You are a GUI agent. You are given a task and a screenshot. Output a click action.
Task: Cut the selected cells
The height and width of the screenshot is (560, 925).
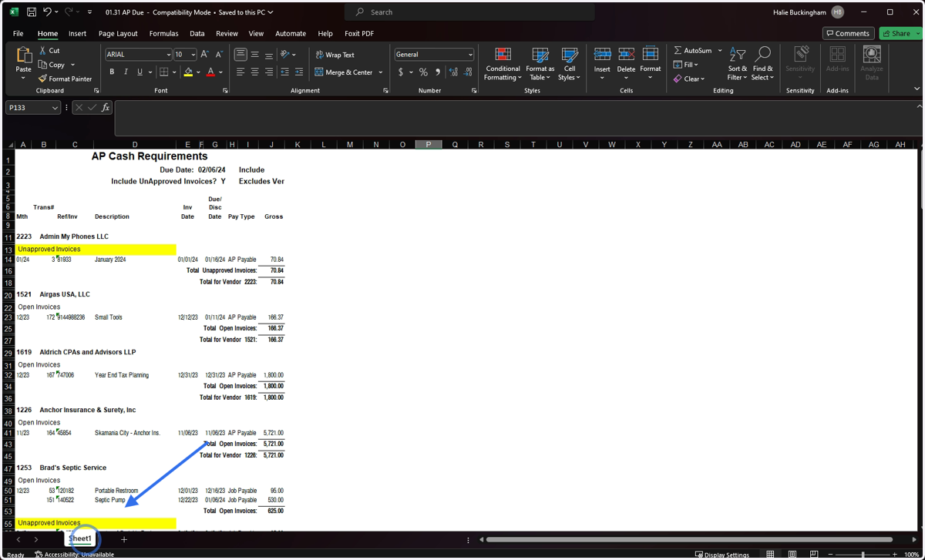49,51
